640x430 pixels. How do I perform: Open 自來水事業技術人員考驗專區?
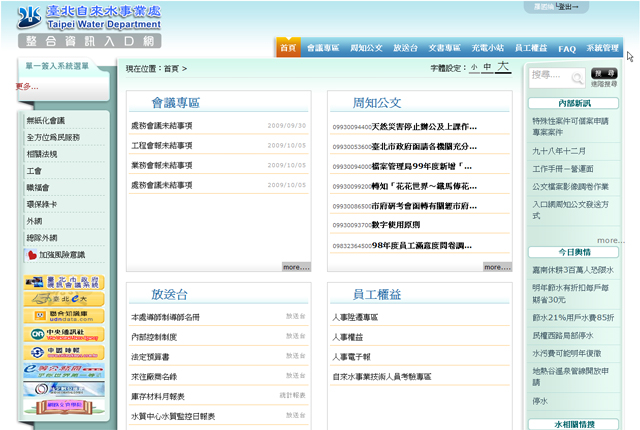point(382,376)
